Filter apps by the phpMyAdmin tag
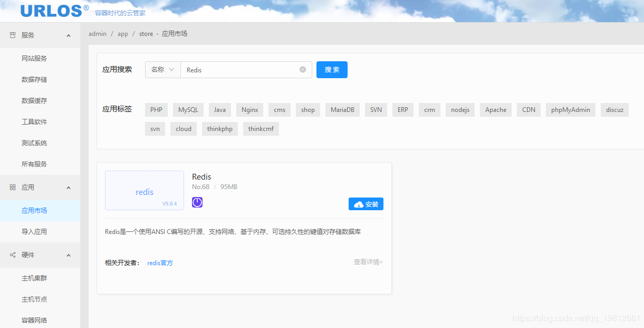 click(x=570, y=109)
